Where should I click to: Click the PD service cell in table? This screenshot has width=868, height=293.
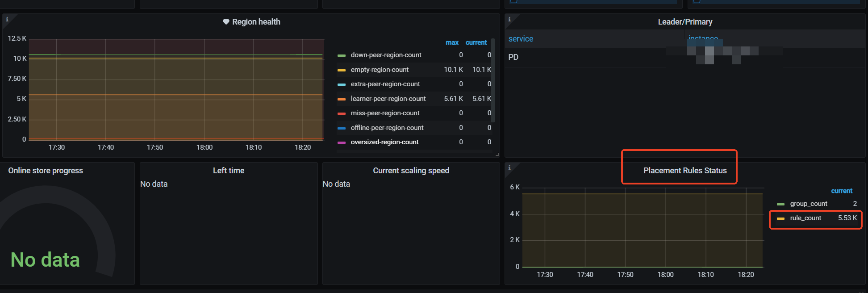click(x=513, y=57)
